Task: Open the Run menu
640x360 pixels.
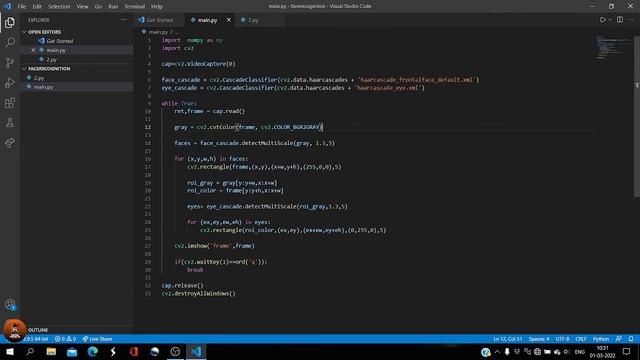Action: coord(113,7)
